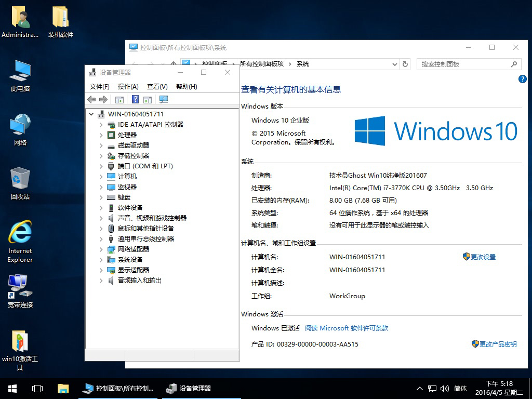Select the 软件设备 tree item
The height and width of the screenshot is (399, 532).
coord(130,208)
